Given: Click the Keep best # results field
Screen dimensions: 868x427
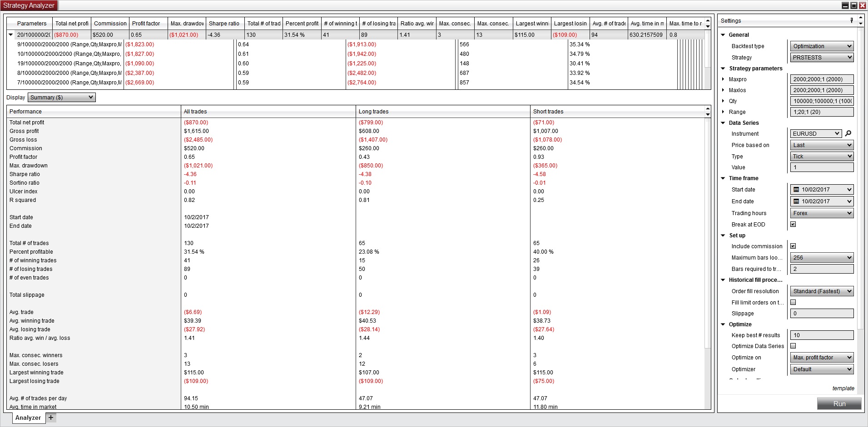Looking at the screenshot, I should point(822,335).
